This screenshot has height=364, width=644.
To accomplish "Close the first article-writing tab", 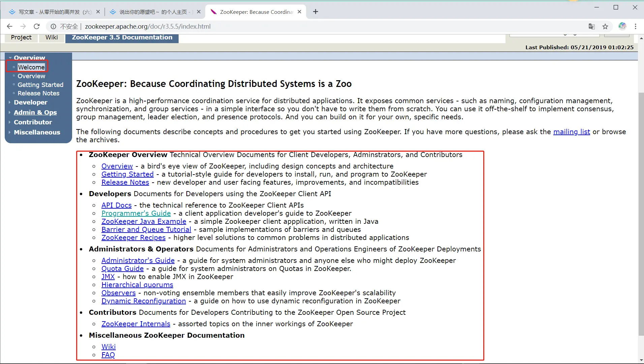I will pos(98,12).
